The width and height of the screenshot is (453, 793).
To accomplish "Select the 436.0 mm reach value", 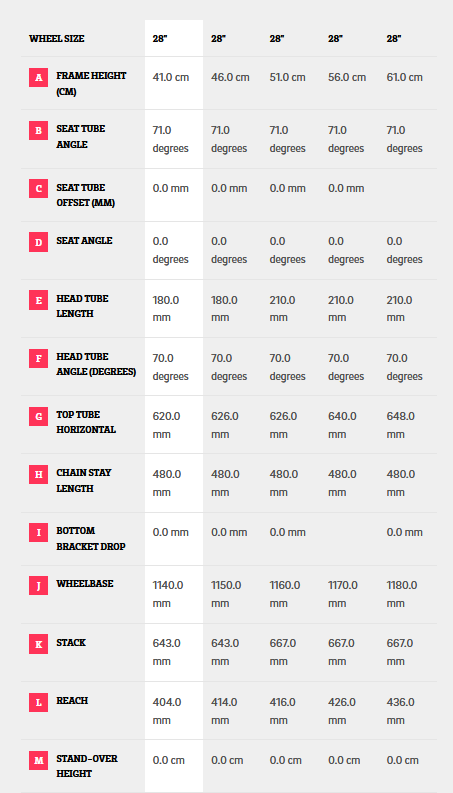I will tap(400, 711).
